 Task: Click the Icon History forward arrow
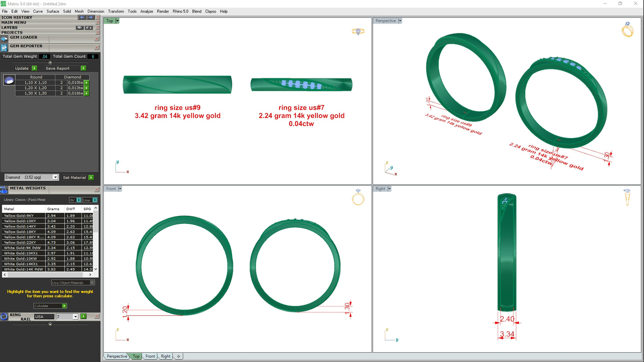point(90,17)
